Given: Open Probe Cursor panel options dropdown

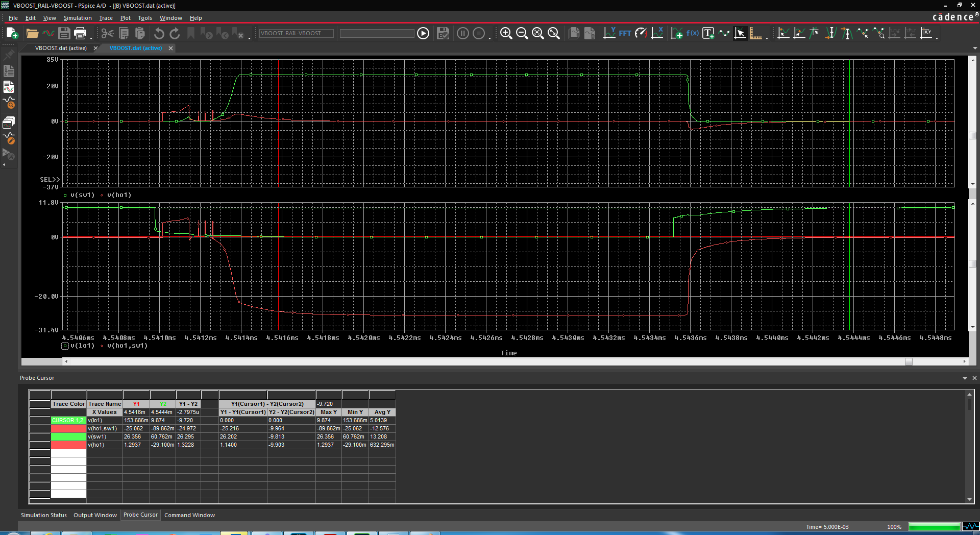Looking at the screenshot, I should [965, 378].
